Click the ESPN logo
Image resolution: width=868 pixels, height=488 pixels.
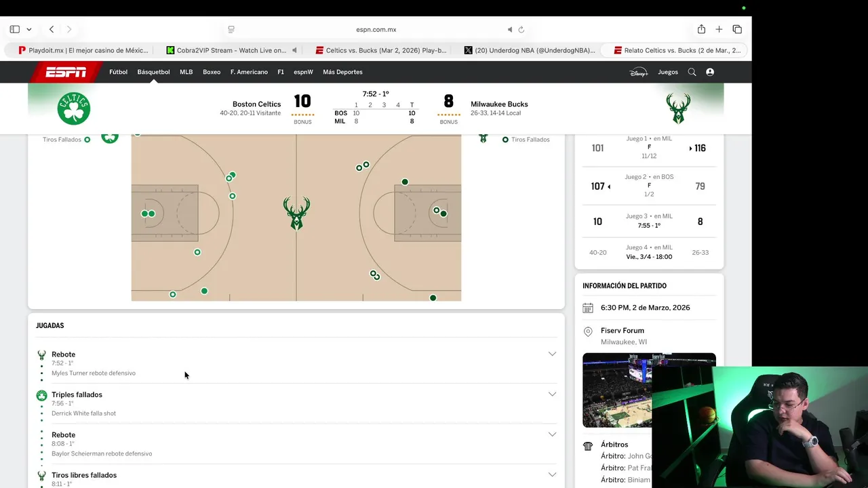[66, 72]
